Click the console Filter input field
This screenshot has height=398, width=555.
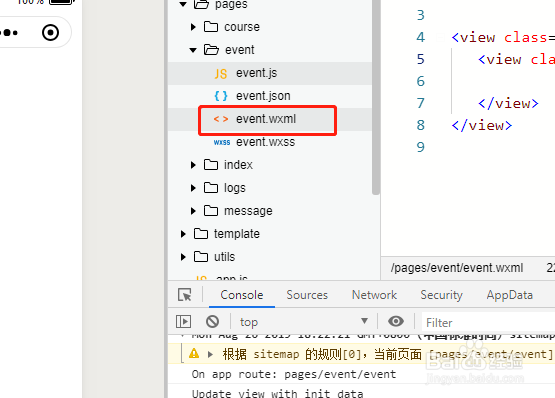point(488,323)
